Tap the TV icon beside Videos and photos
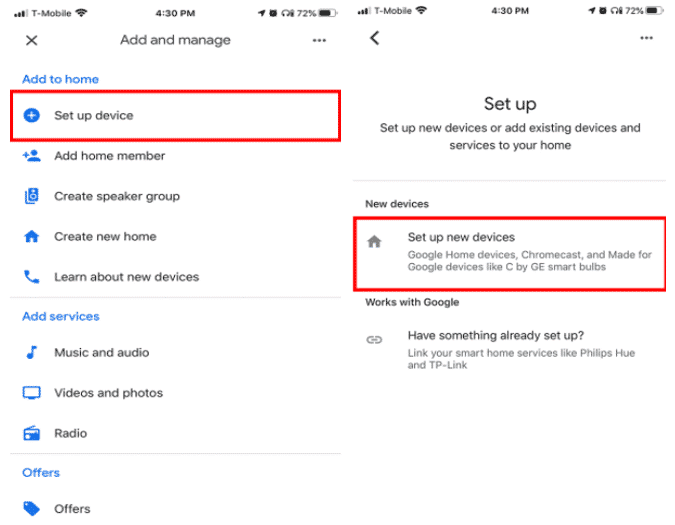The height and width of the screenshot is (525, 675). [31, 392]
